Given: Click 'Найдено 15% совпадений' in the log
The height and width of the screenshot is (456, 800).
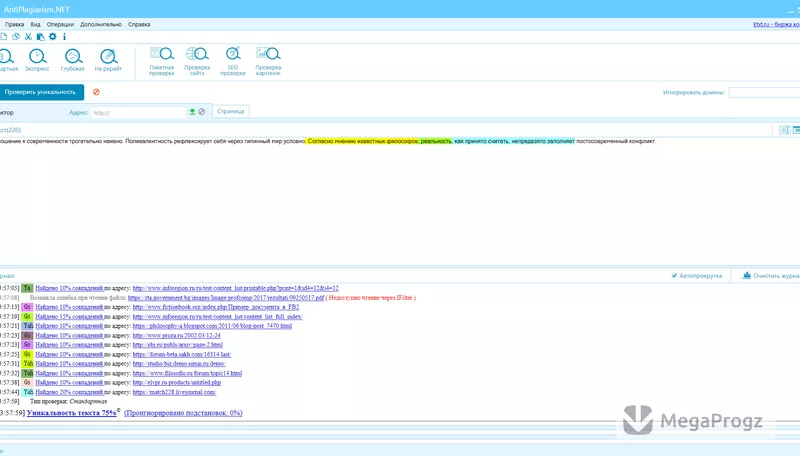Looking at the screenshot, I should 69,317.
